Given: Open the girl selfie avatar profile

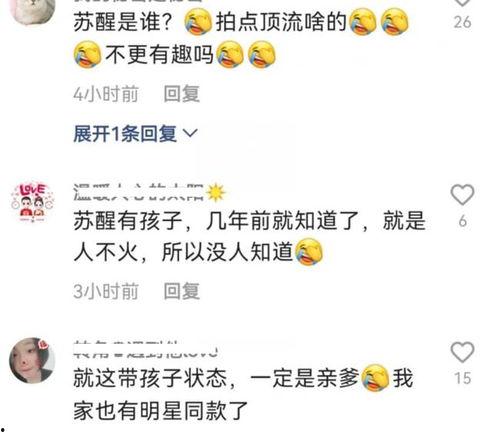Looking at the screenshot, I should 32,360.
